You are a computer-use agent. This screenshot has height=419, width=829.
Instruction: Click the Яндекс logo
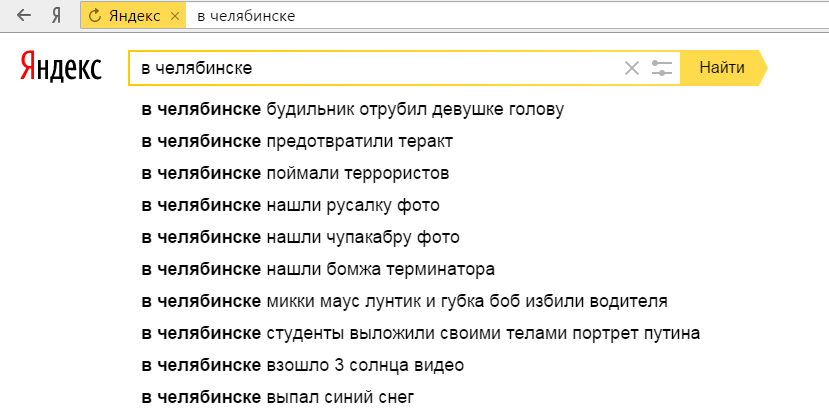(61, 67)
